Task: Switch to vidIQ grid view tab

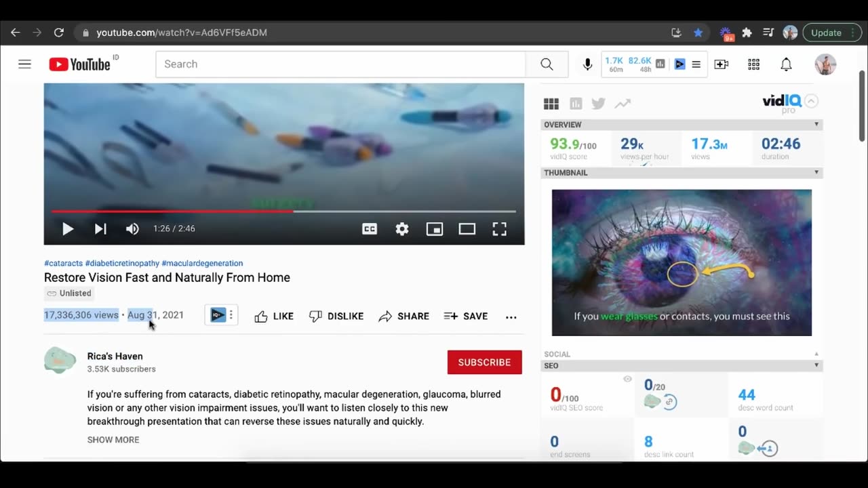Action: (551, 104)
